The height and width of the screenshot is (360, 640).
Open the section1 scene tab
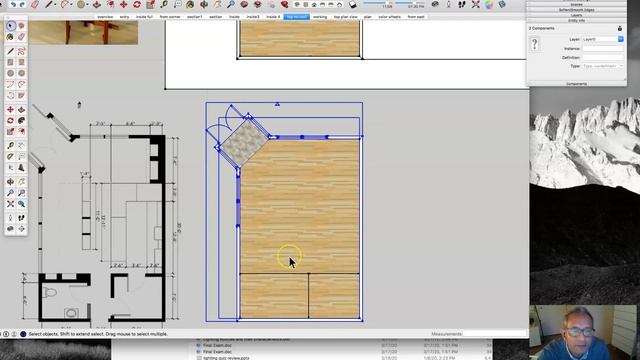[195, 17]
